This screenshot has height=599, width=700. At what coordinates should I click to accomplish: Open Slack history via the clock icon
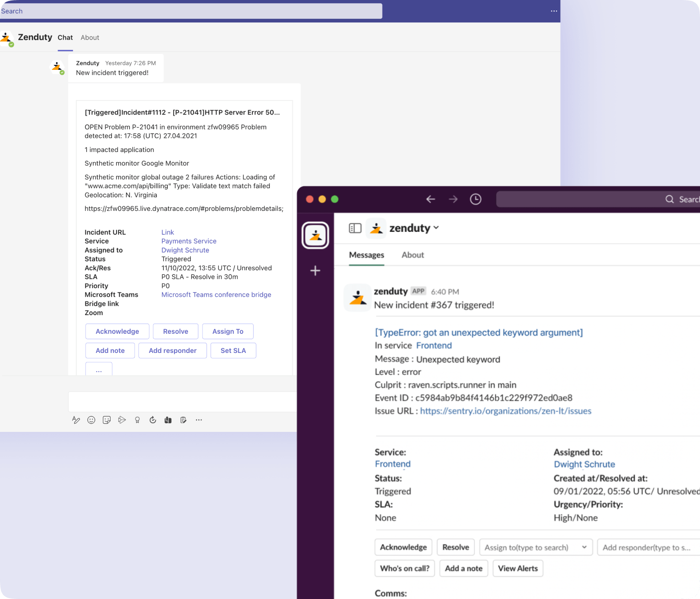[x=475, y=199]
